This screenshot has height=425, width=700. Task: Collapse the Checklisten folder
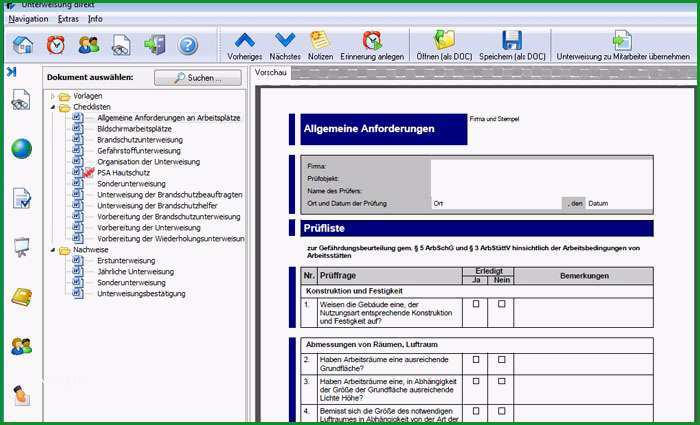click(53, 107)
